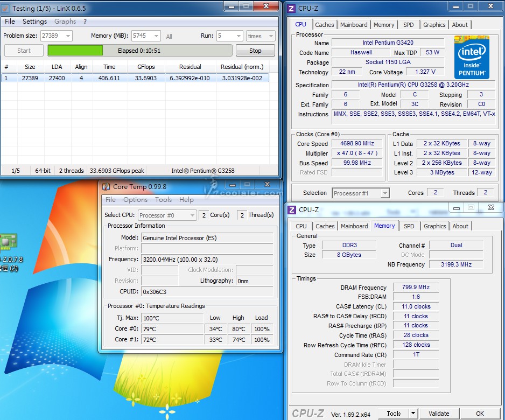
Task: Switch to Graphics tab in lower CPU-Z window
Action: [x=435, y=226]
